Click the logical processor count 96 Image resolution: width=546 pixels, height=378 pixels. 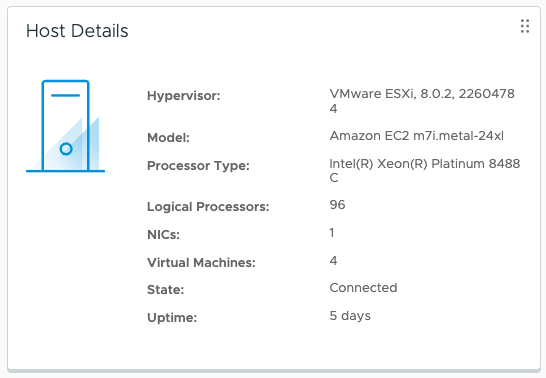337,205
